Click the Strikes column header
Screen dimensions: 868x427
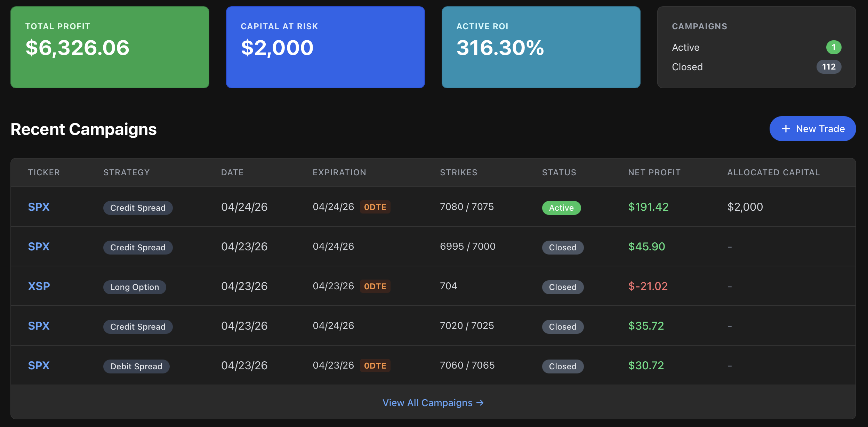[x=459, y=172]
